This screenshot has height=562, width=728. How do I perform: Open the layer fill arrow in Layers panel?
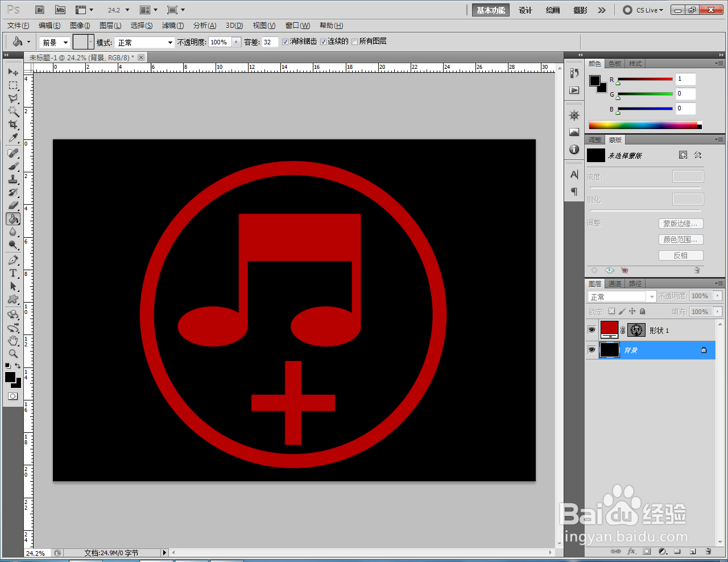click(x=717, y=312)
